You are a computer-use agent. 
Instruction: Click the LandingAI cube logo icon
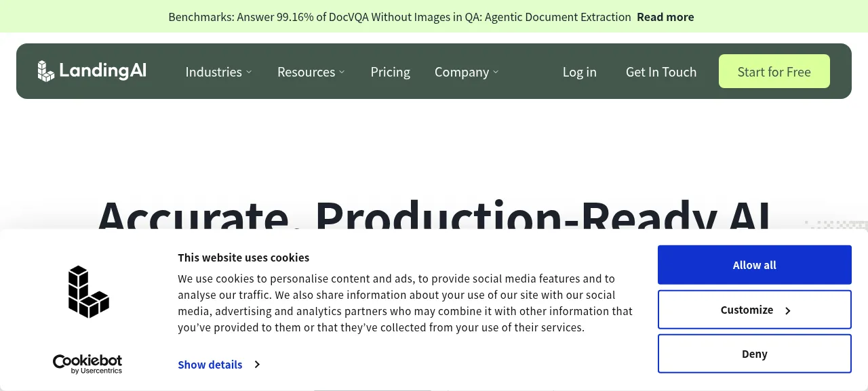(45, 71)
